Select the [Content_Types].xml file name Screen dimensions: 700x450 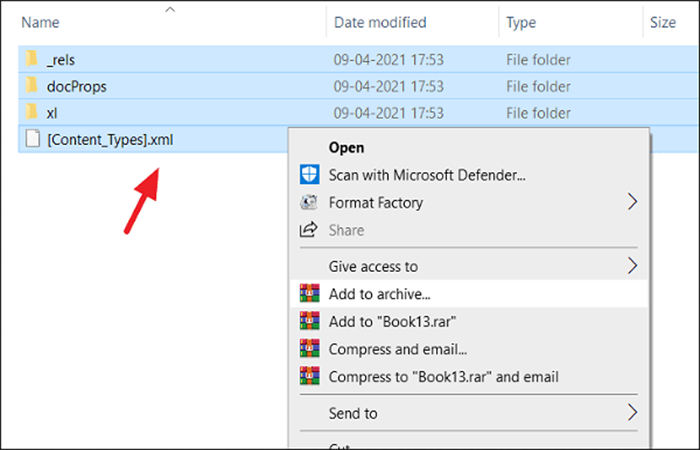coord(110,140)
